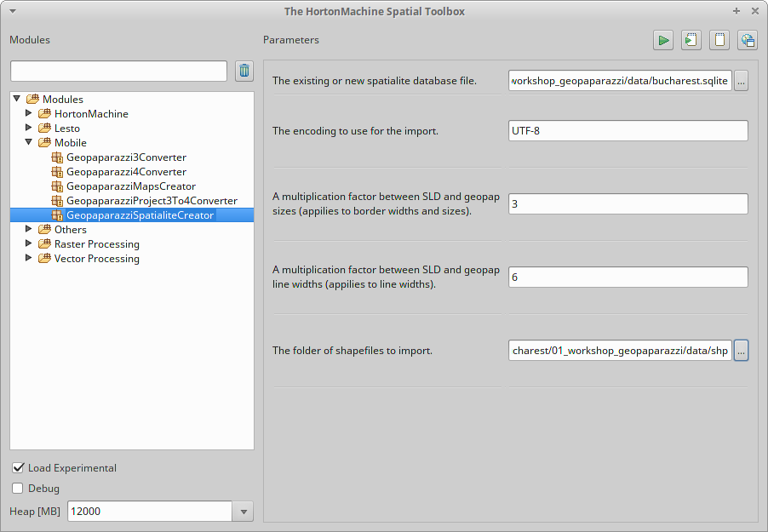768x532 pixels.
Task: Expand the Raster Processing tree node
Action: [x=28, y=243]
